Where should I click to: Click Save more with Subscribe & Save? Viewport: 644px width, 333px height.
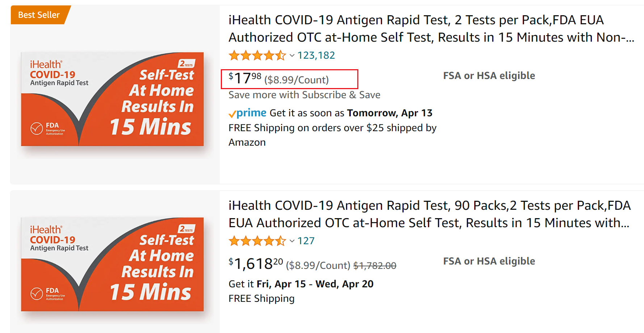(304, 95)
